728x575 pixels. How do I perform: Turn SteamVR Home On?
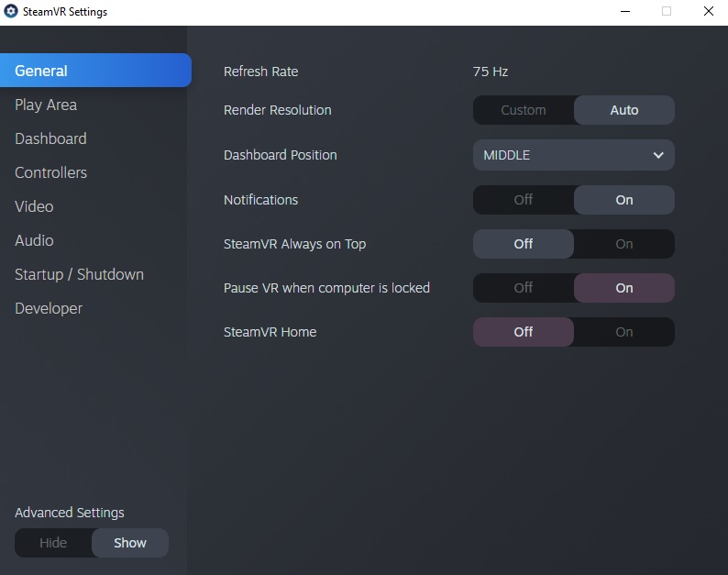pyautogui.click(x=624, y=332)
